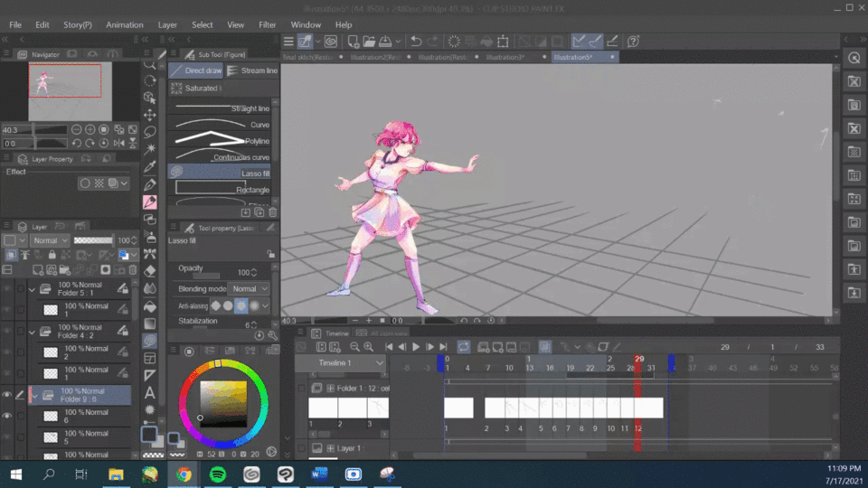Click the Open file icon in command bar
868x488 pixels.
pyautogui.click(x=369, y=42)
